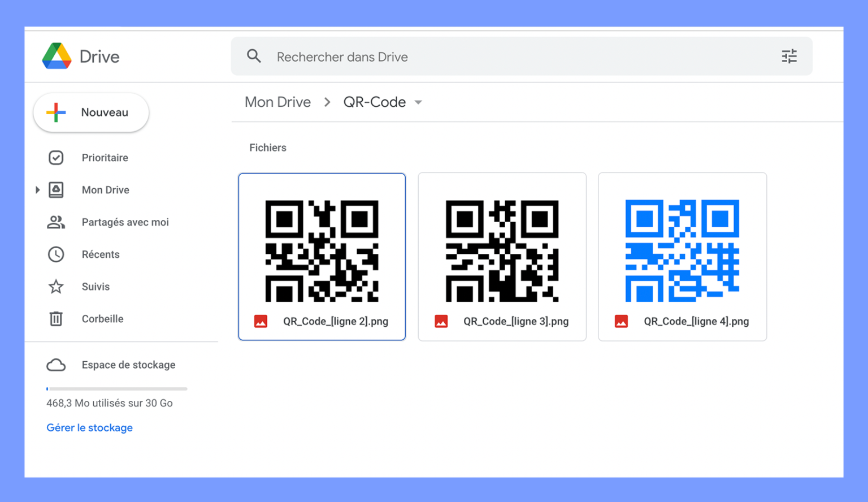Click the storage usage progress bar
Screen dimensions: 868x502
pos(116,388)
